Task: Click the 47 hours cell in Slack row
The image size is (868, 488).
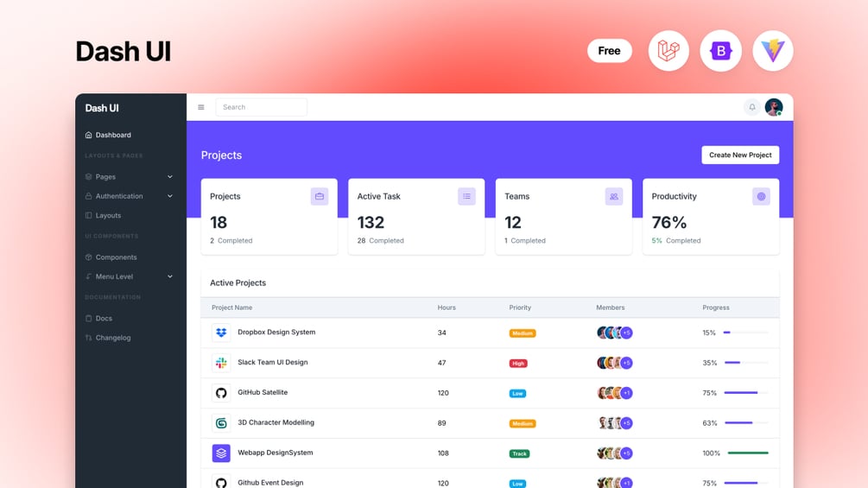Action: point(441,363)
